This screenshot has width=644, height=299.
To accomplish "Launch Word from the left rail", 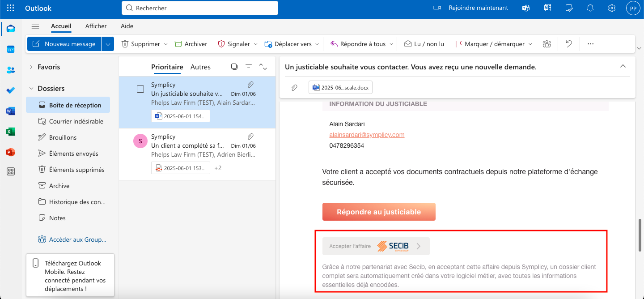I will coord(11,111).
